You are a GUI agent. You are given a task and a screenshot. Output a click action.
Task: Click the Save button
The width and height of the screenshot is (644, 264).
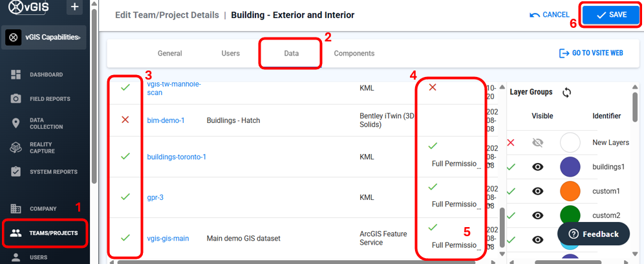coord(612,15)
